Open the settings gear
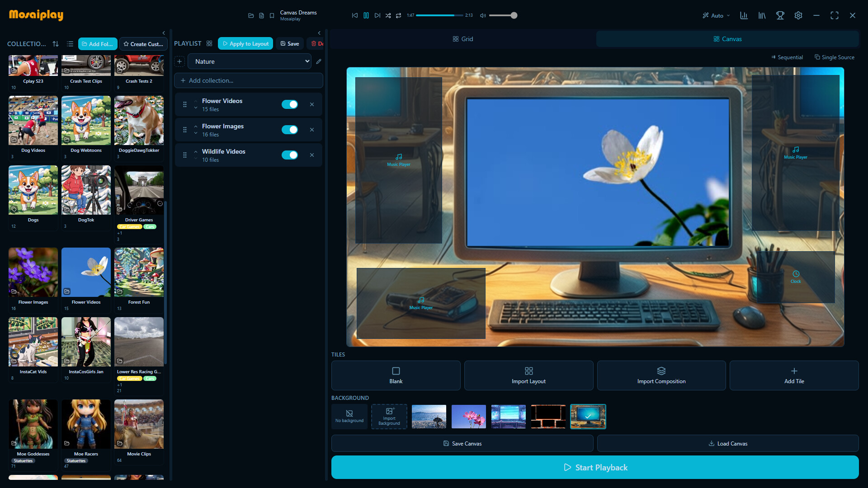868x488 pixels. pyautogui.click(x=798, y=15)
